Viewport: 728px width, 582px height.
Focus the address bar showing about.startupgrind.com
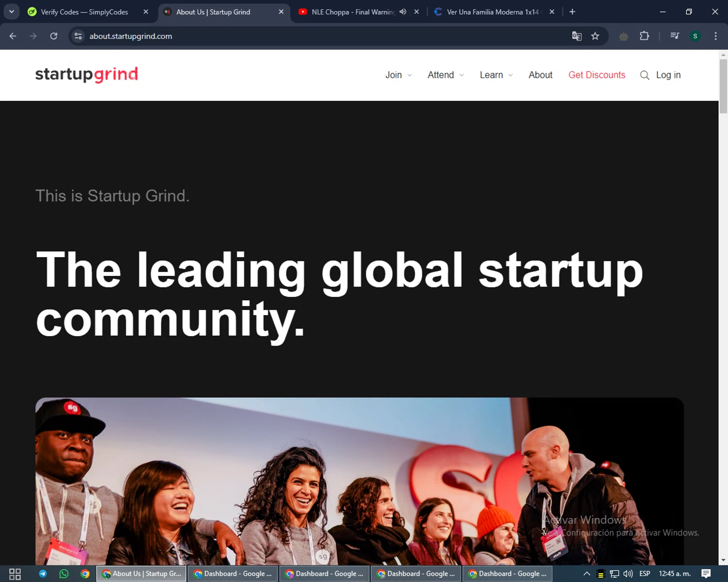(320, 36)
